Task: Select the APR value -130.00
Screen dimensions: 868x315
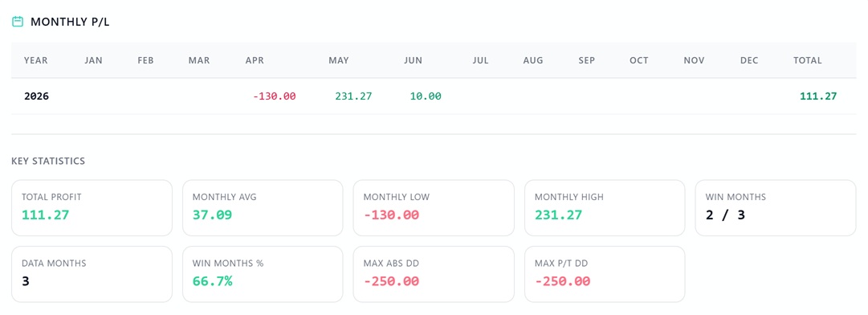Action: pos(274,96)
